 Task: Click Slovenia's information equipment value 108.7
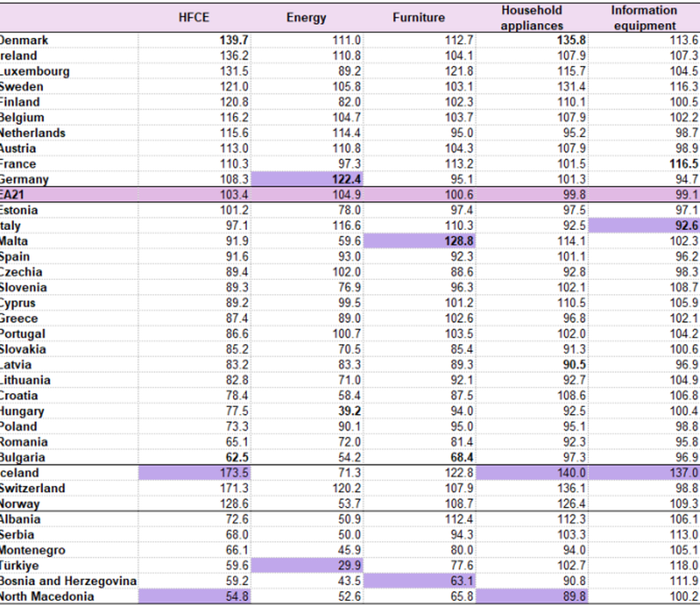684,287
